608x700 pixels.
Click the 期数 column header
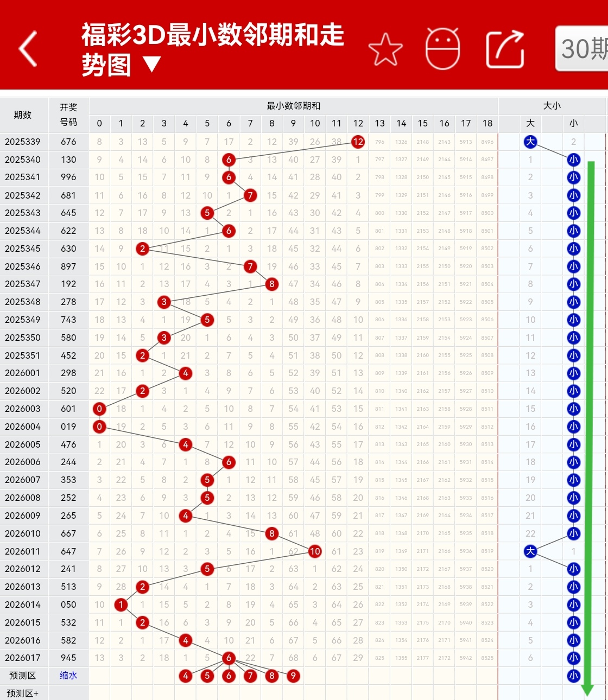pyautogui.click(x=23, y=114)
